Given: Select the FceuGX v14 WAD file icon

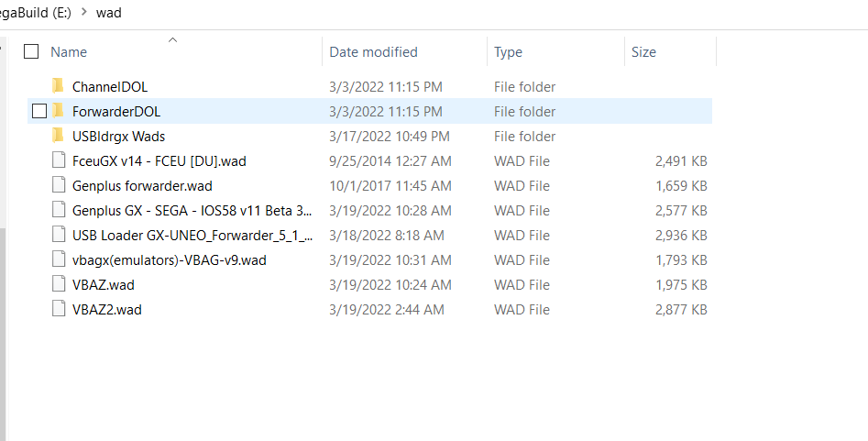Looking at the screenshot, I should [x=59, y=160].
